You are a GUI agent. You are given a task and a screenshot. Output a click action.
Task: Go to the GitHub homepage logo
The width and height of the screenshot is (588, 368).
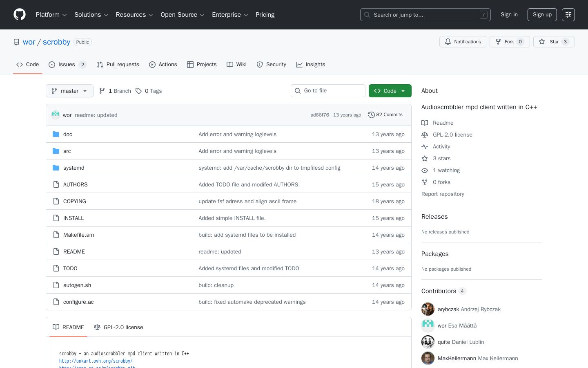(x=20, y=15)
